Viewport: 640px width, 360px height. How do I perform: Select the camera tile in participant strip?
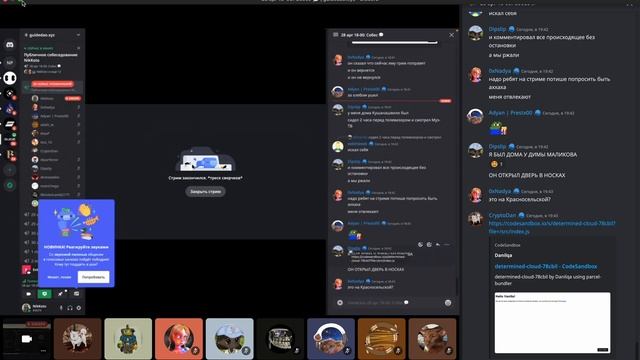pos(26,339)
